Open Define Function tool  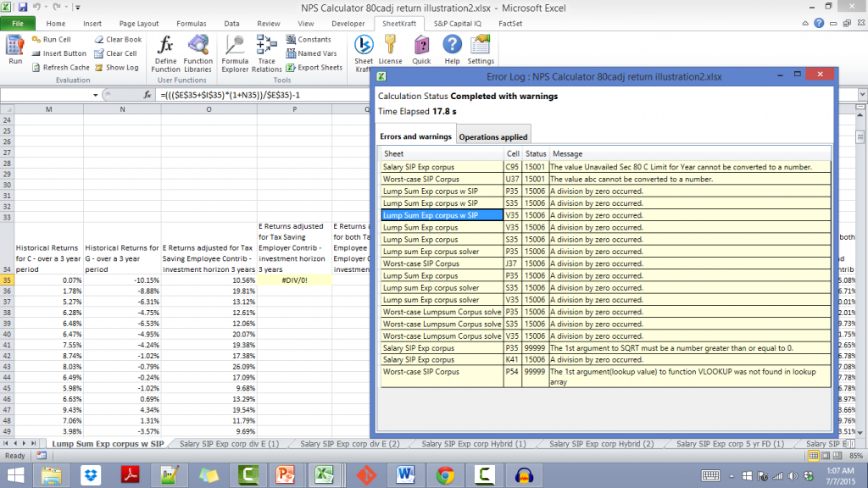165,53
